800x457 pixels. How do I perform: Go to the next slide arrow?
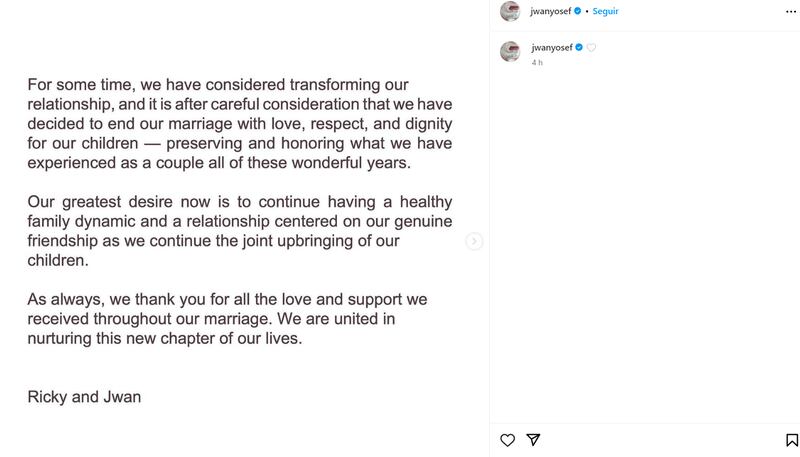click(474, 241)
